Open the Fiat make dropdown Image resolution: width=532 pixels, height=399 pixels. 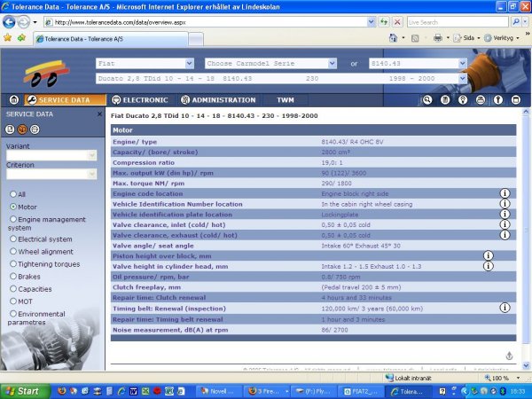[x=147, y=64]
